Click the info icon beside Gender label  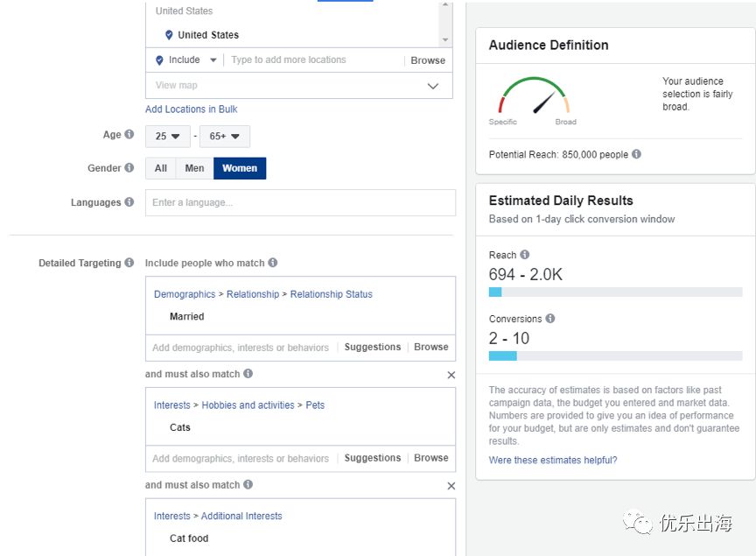129,168
